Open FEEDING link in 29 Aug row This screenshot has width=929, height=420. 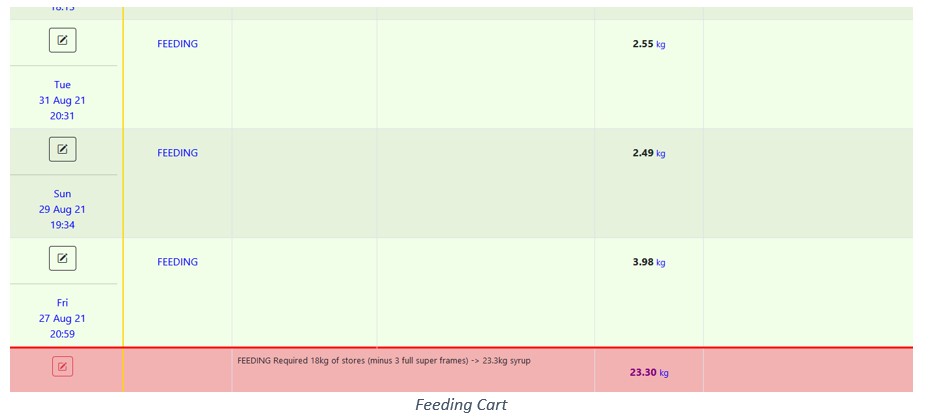[177, 153]
